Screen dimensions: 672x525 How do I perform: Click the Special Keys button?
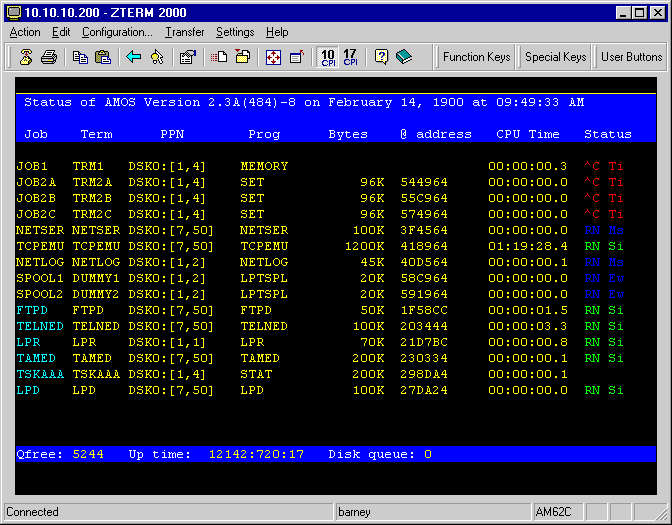(x=555, y=57)
